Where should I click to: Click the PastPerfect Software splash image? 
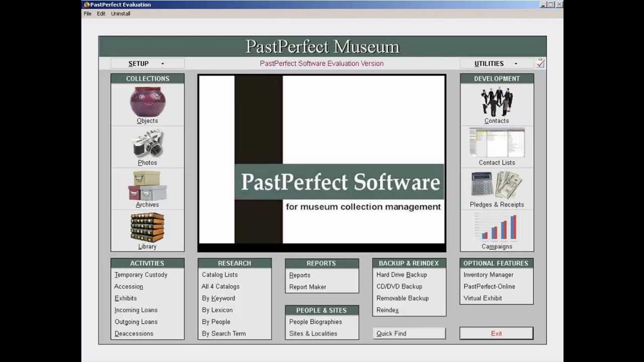[321, 163]
